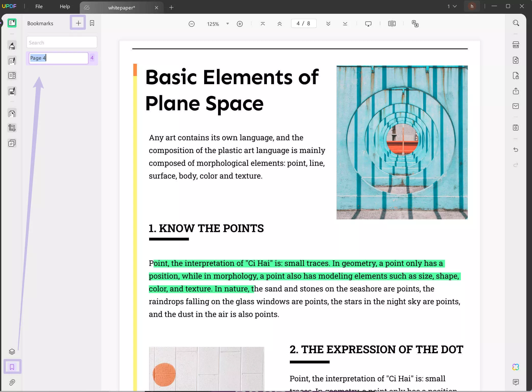Click the Page 4 bookmark name field
Screen dimensions: 532x392
(58, 58)
